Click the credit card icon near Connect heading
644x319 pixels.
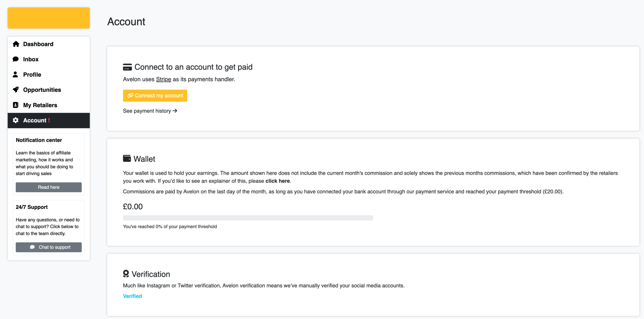click(127, 67)
